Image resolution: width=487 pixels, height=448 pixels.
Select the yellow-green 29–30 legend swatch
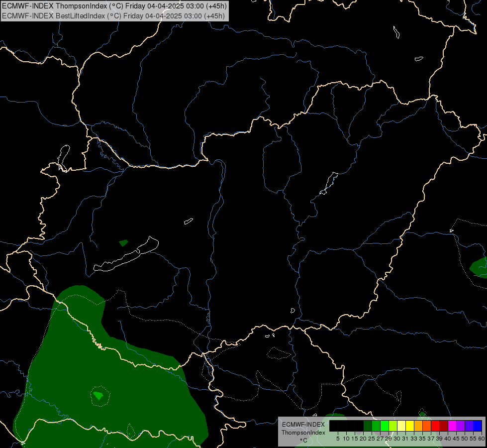393,426
